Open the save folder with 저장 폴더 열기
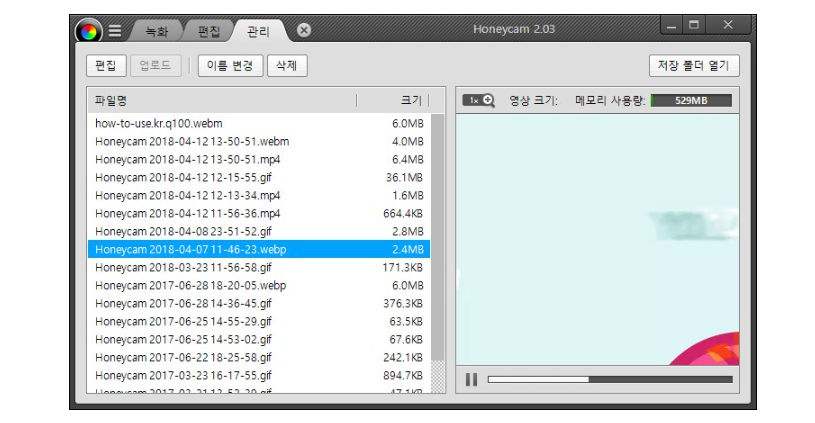815x423 pixels. (694, 66)
